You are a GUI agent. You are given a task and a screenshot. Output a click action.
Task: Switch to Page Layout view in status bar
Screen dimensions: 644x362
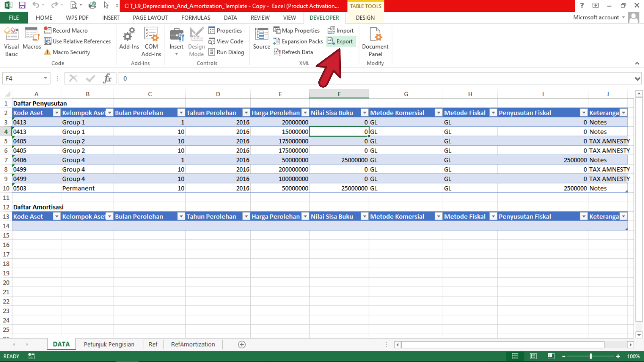point(533,356)
